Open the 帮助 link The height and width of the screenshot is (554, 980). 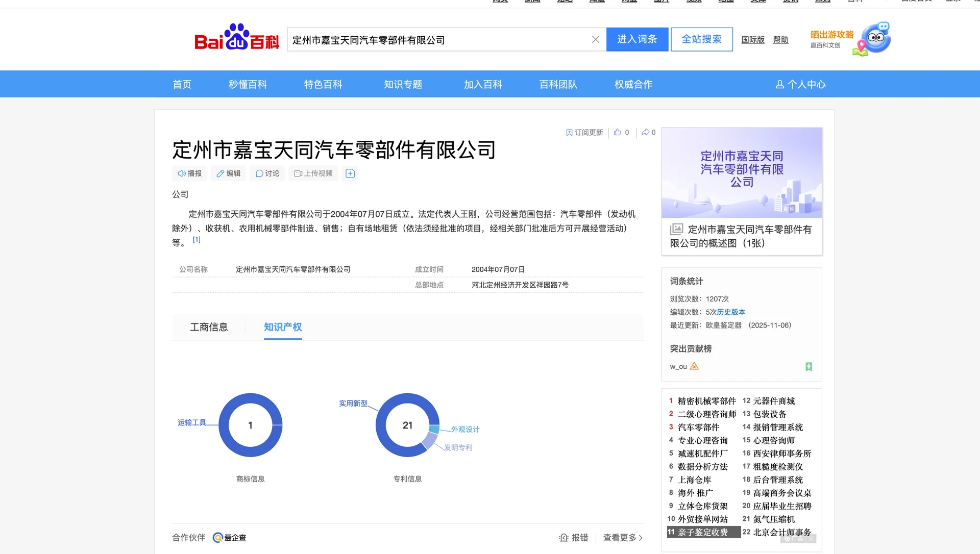coord(780,40)
